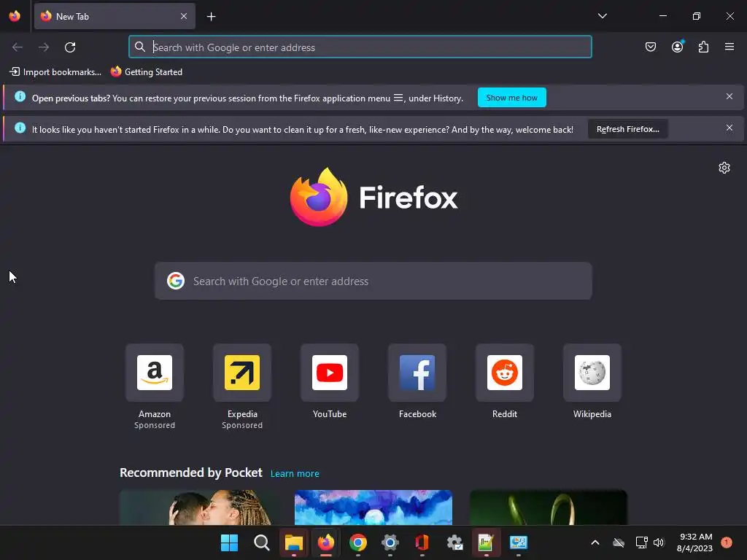
Task: Launch Google Chrome from the taskbar
Action: coord(357,542)
